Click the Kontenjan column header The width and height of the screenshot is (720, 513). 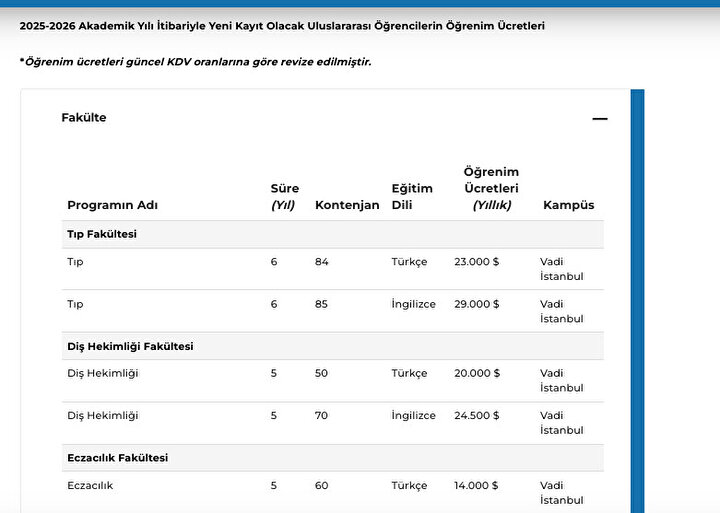[347, 205]
